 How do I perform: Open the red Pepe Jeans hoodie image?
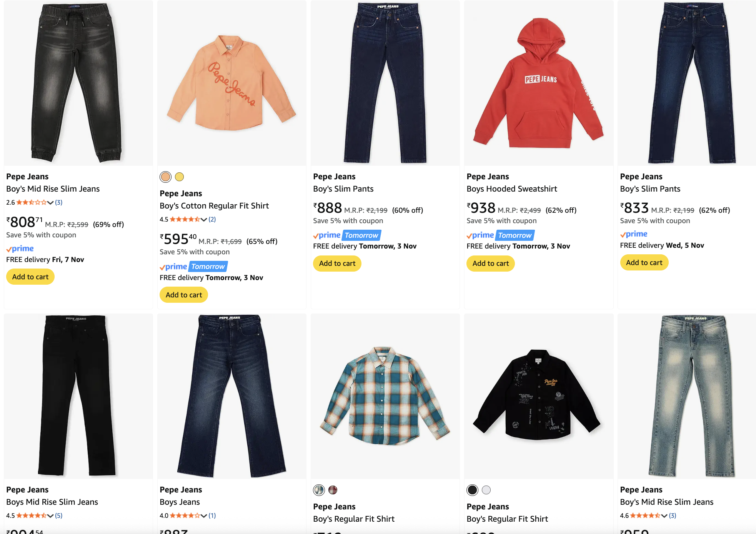pyautogui.click(x=538, y=83)
